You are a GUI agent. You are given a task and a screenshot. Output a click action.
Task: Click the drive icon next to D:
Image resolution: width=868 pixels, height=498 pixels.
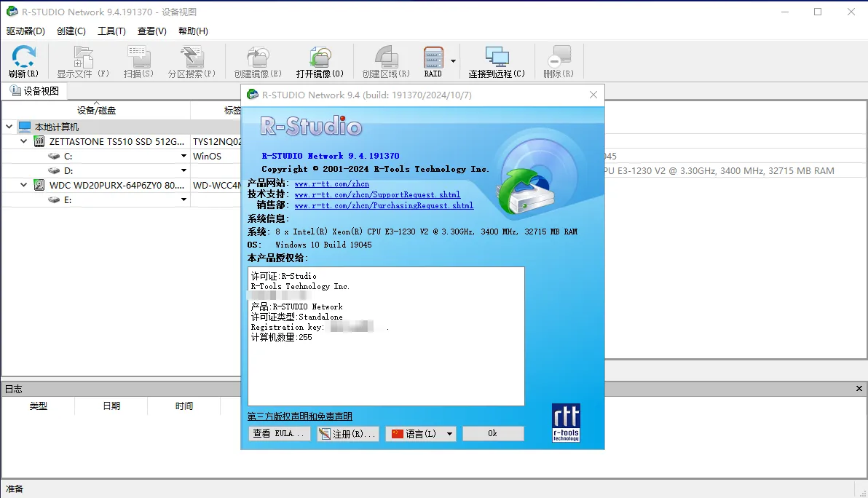coord(54,170)
